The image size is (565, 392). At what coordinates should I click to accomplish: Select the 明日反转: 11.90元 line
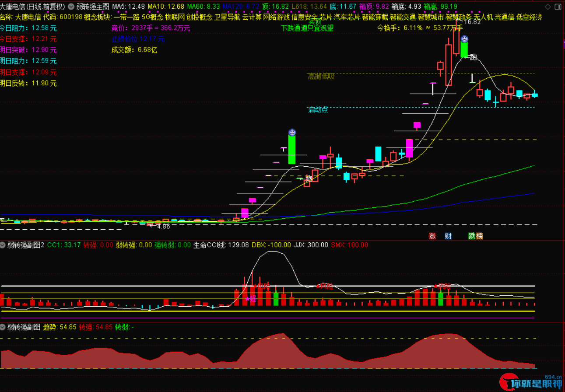point(28,83)
